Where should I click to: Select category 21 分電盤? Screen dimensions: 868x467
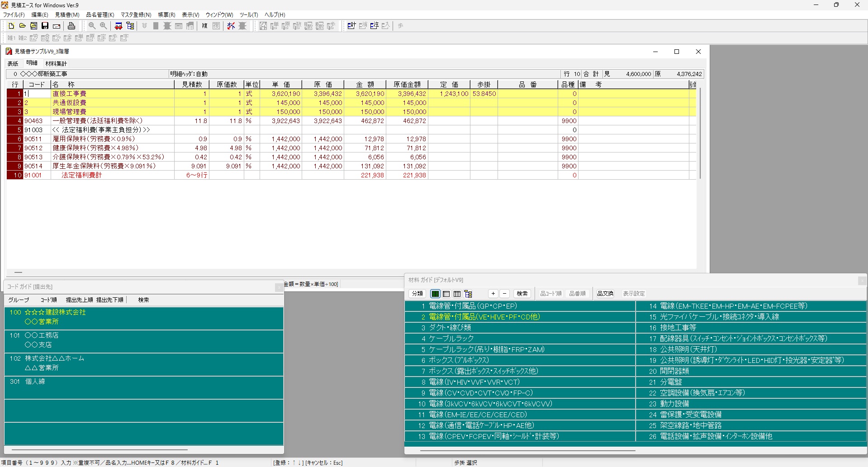click(751, 382)
